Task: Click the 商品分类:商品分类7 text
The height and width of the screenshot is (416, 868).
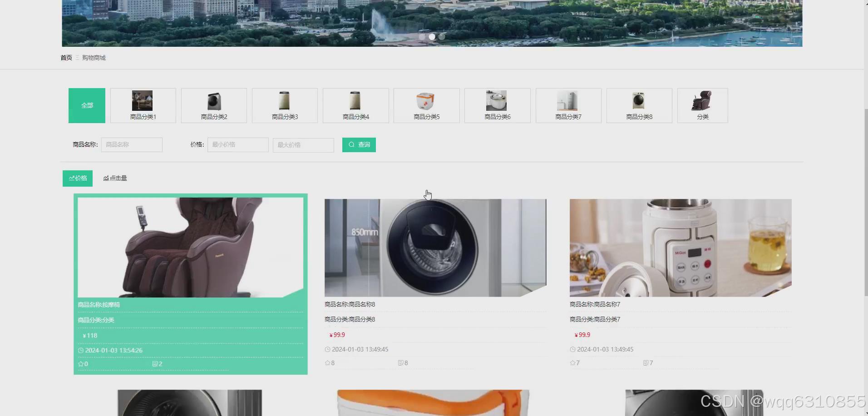Action: (595, 319)
